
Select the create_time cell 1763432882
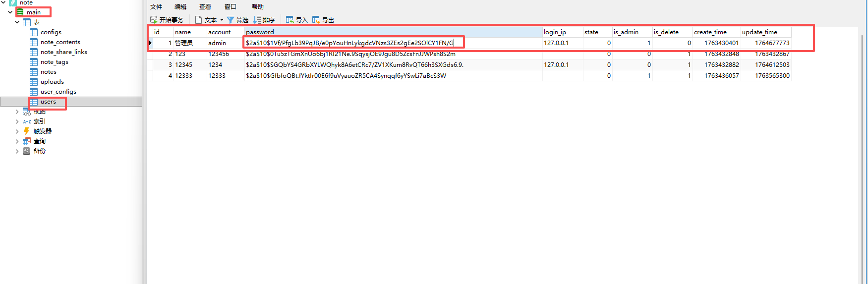click(x=717, y=65)
